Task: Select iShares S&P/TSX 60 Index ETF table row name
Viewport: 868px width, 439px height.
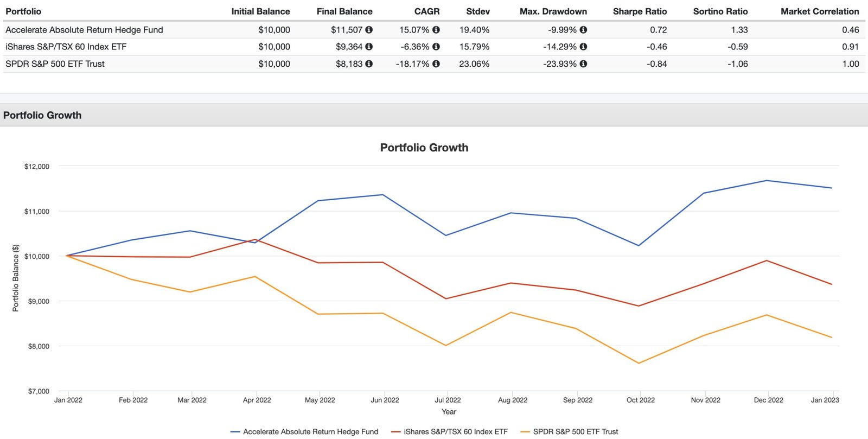Action: [66, 47]
